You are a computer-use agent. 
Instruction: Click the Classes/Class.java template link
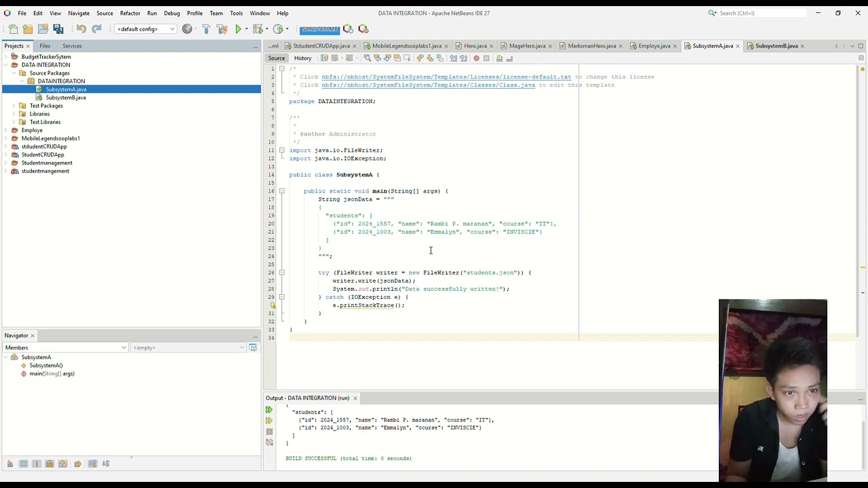pyautogui.click(x=428, y=85)
